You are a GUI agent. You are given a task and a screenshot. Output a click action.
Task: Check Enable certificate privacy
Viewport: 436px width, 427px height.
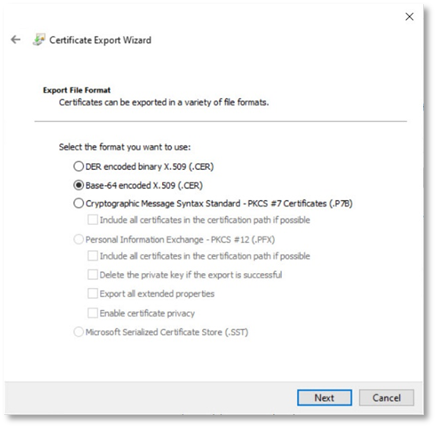(x=92, y=313)
